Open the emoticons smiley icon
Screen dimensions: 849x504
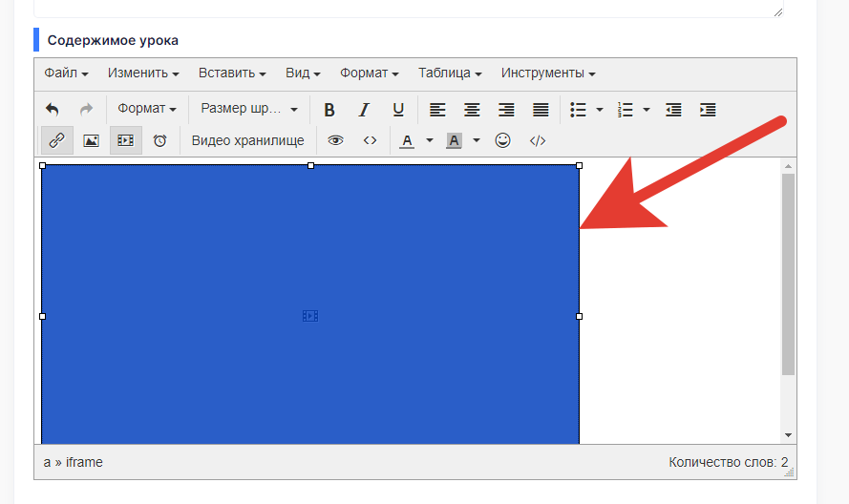(502, 140)
